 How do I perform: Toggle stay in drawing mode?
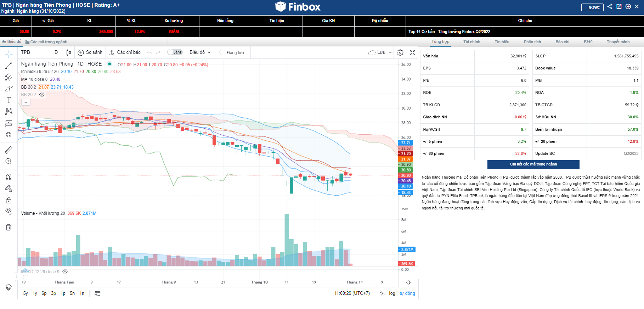(x=9, y=189)
